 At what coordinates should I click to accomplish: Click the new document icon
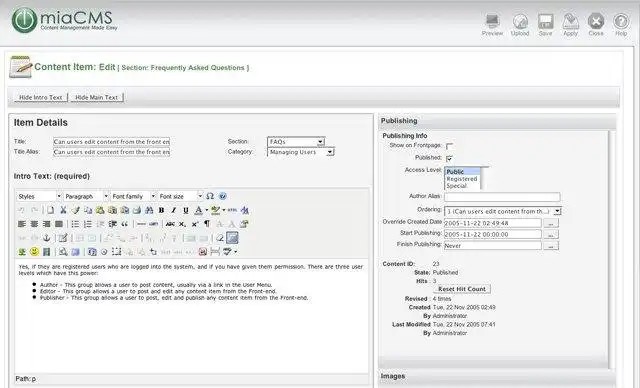[50, 210]
